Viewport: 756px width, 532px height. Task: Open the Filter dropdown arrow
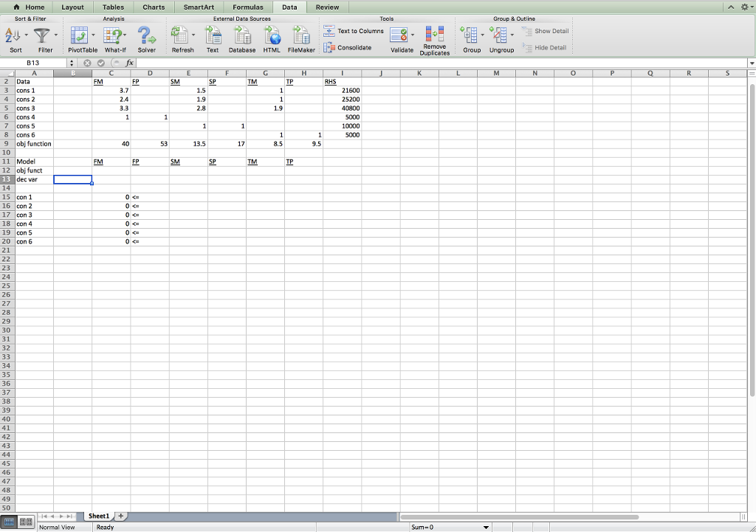click(55, 35)
